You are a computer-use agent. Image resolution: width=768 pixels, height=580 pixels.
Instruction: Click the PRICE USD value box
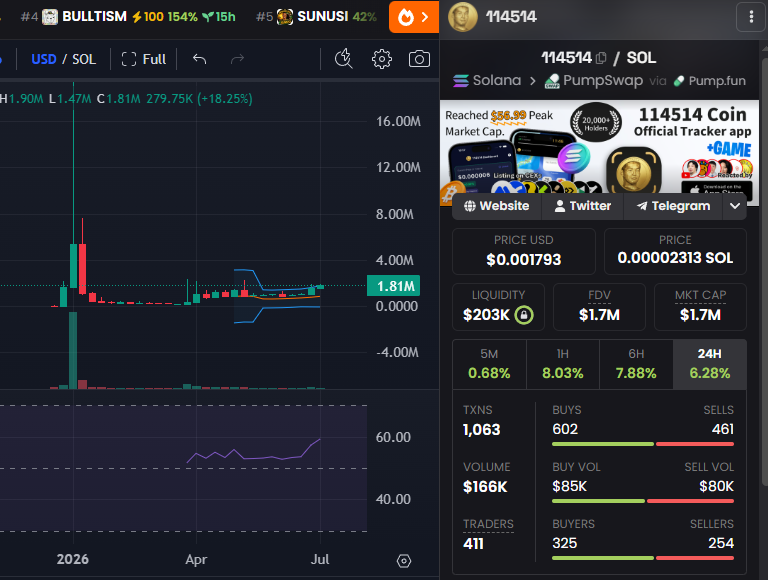[x=524, y=251]
